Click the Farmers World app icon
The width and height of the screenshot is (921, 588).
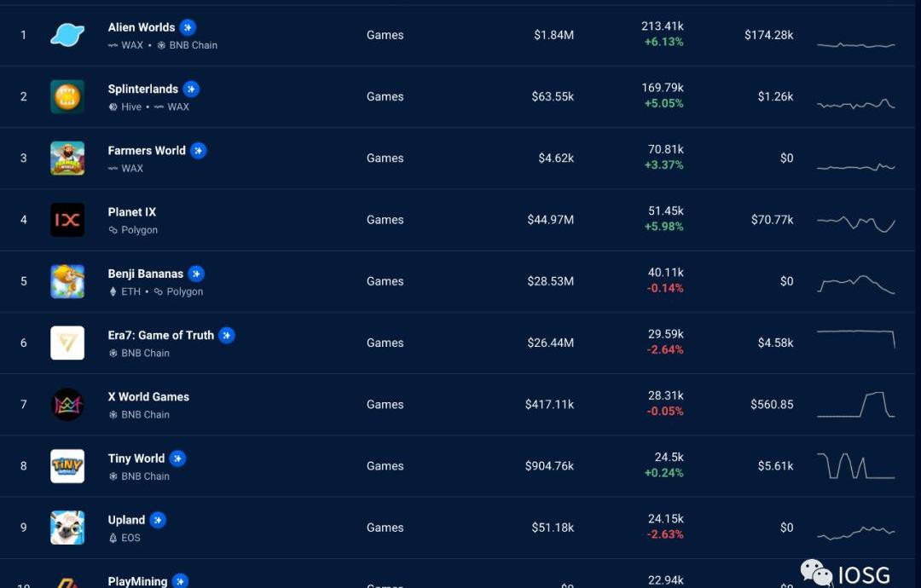pyautogui.click(x=67, y=159)
